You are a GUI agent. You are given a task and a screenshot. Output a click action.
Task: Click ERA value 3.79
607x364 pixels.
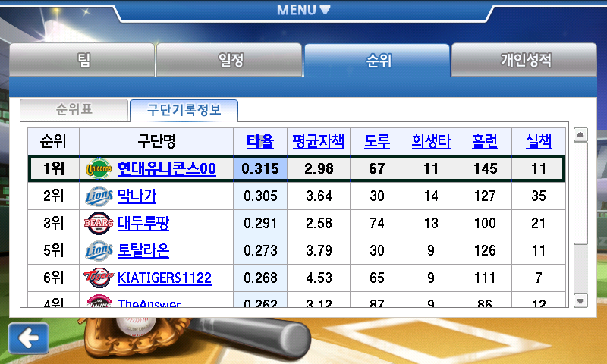319,251
